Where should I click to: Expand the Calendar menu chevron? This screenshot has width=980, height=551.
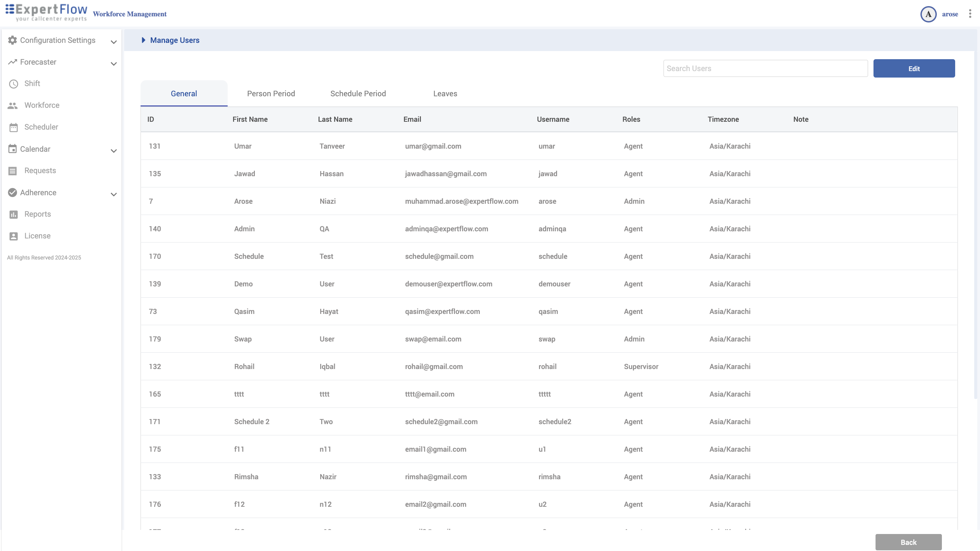click(113, 151)
